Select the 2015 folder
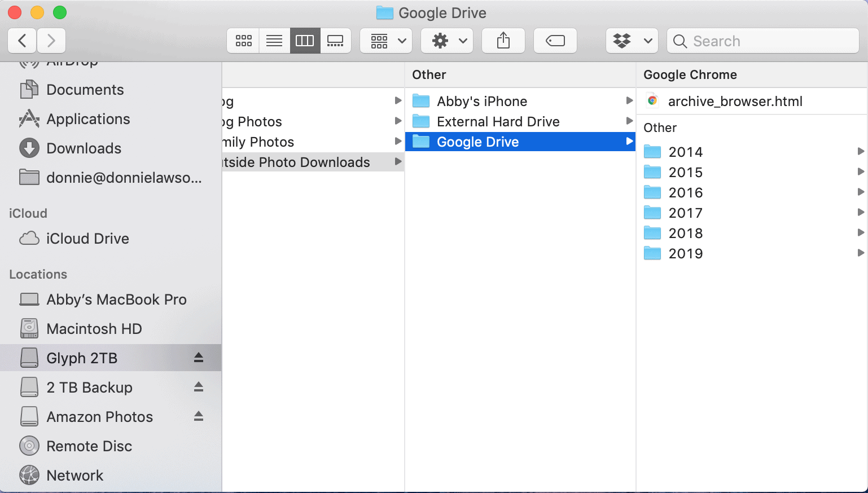 pyautogui.click(x=752, y=172)
